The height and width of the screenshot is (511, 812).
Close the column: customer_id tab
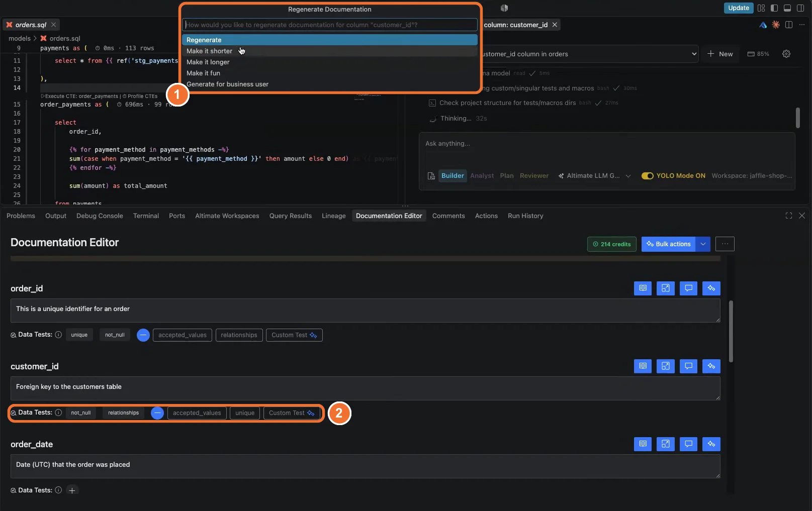(555, 25)
